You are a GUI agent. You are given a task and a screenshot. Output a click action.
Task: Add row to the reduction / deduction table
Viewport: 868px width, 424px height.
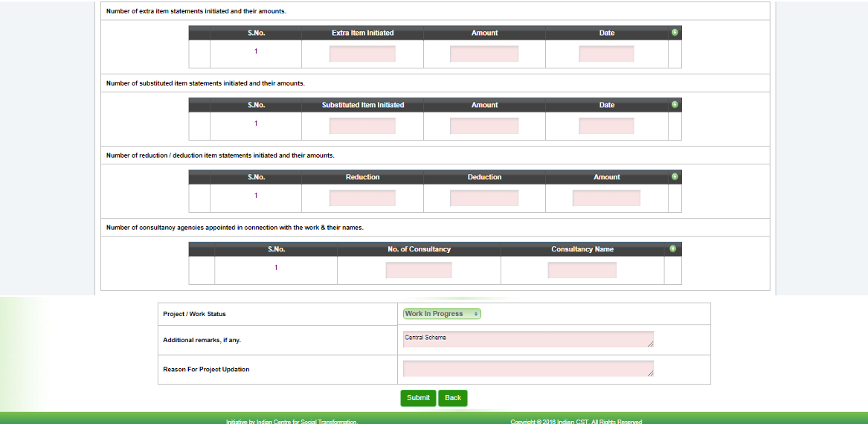pos(675,177)
